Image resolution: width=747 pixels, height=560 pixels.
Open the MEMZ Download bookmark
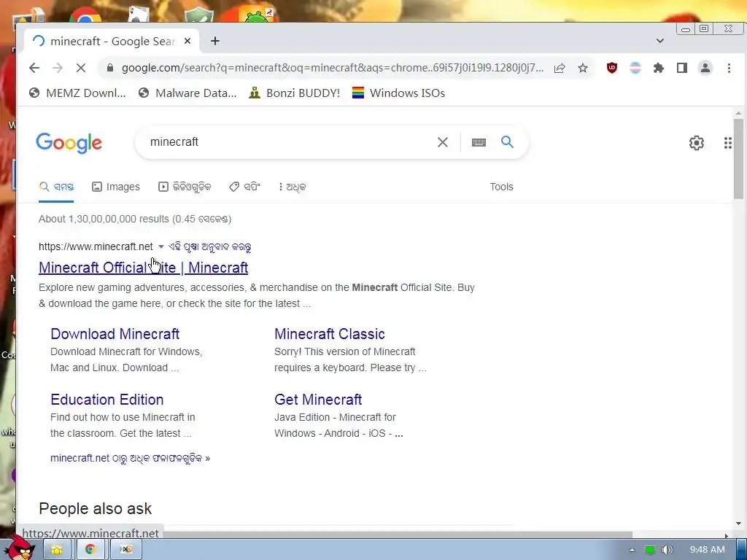point(77,93)
